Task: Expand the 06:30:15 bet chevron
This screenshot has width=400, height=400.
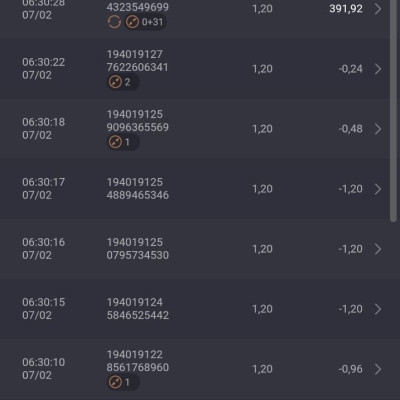Action: (x=378, y=309)
